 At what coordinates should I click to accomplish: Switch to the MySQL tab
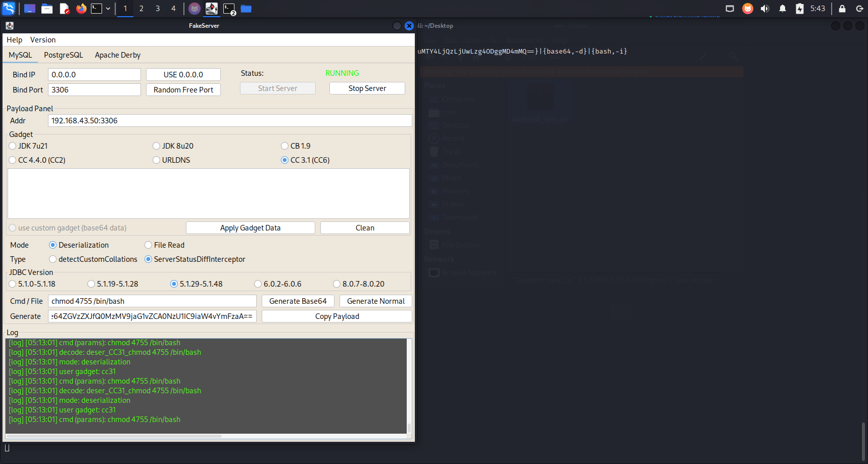pos(20,55)
